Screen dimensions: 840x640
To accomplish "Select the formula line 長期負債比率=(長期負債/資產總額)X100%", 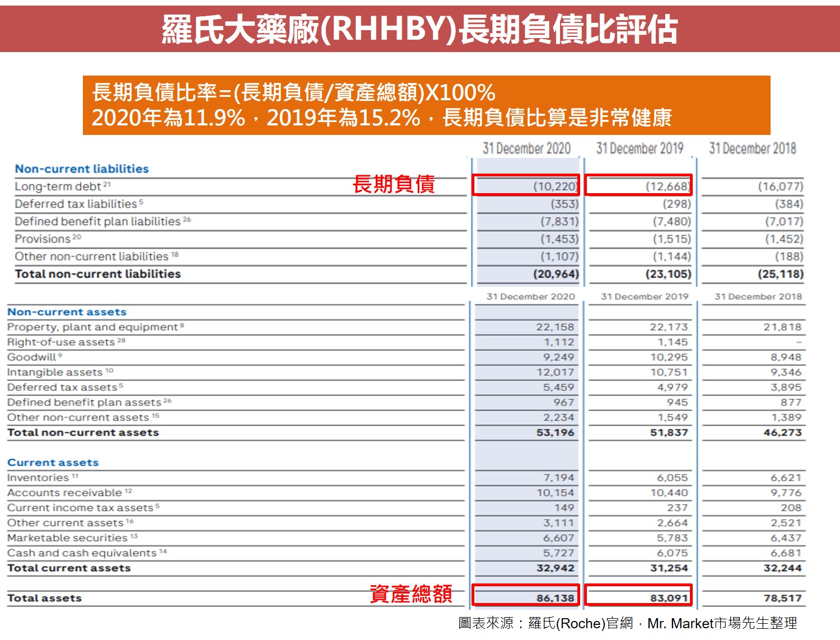I will pos(293,92).
